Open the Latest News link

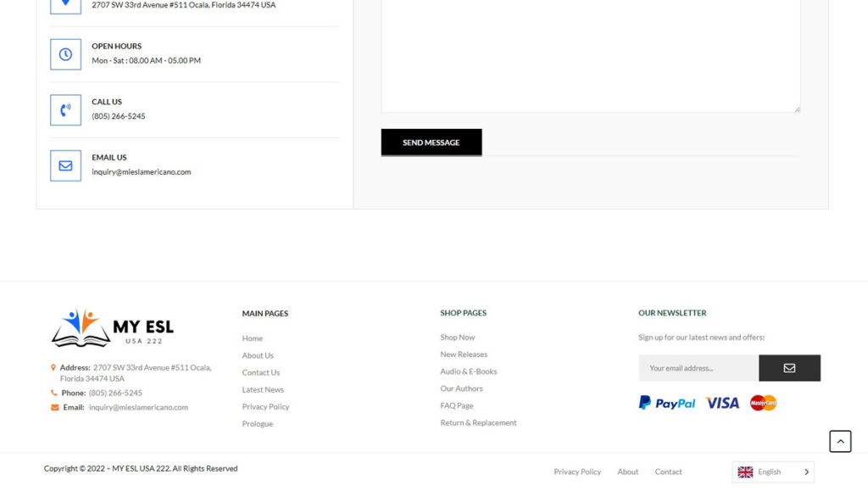263,390
